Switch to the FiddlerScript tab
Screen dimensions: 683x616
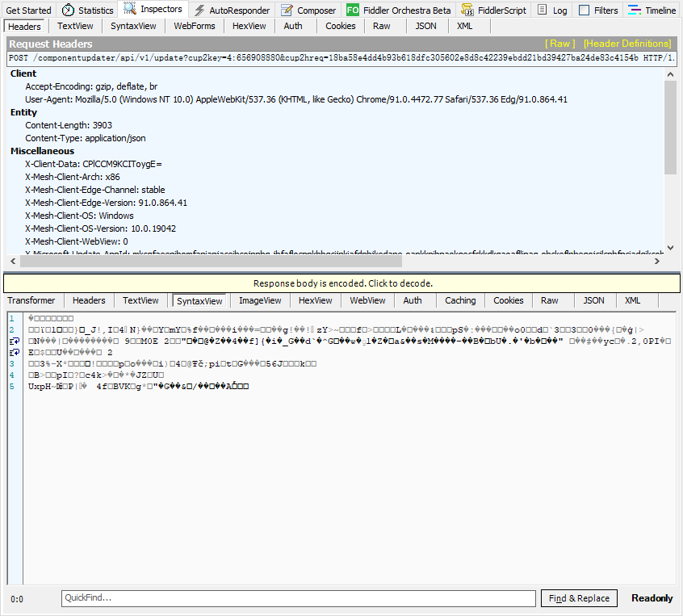coord(494,10)
